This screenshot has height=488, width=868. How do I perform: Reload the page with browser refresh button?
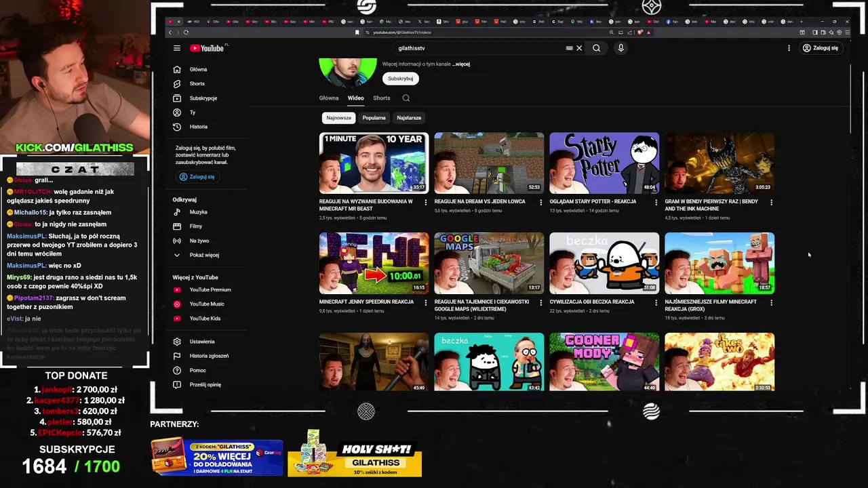pos(186,32)
